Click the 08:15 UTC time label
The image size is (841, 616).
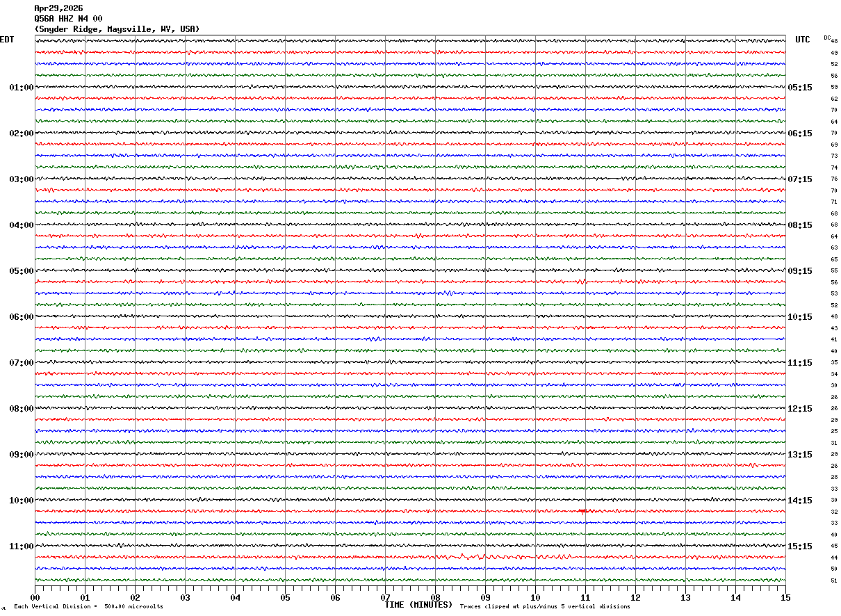point(799,225)
